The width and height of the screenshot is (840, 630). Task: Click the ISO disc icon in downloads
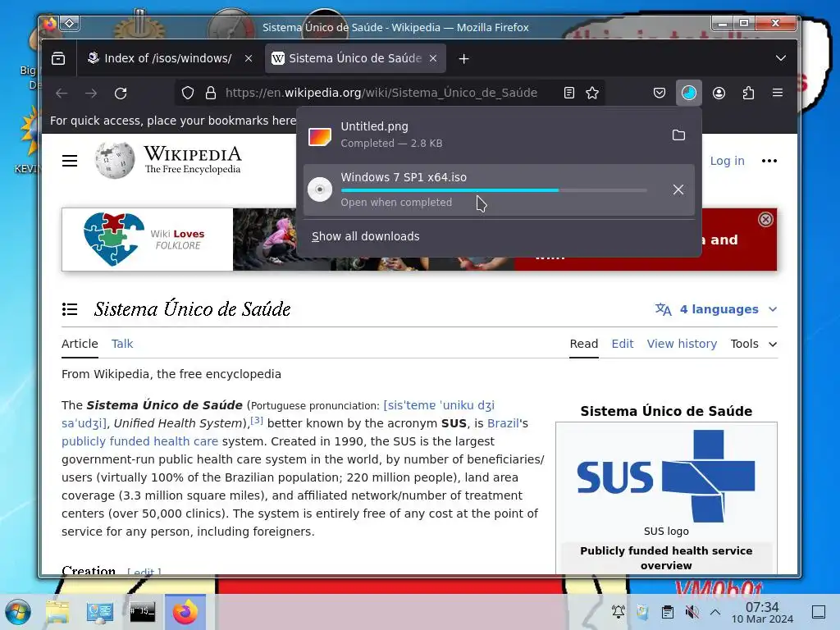click(x=320, y=189)
